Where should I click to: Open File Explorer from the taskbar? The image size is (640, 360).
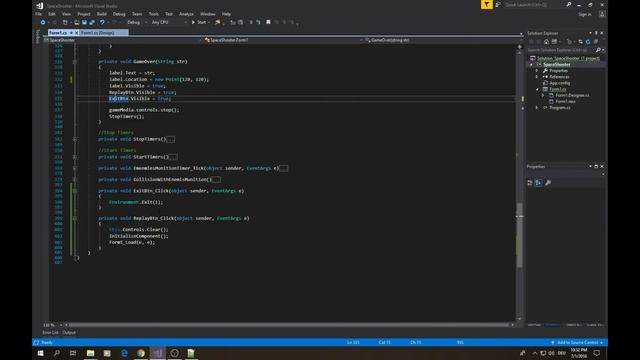point(91,353)
